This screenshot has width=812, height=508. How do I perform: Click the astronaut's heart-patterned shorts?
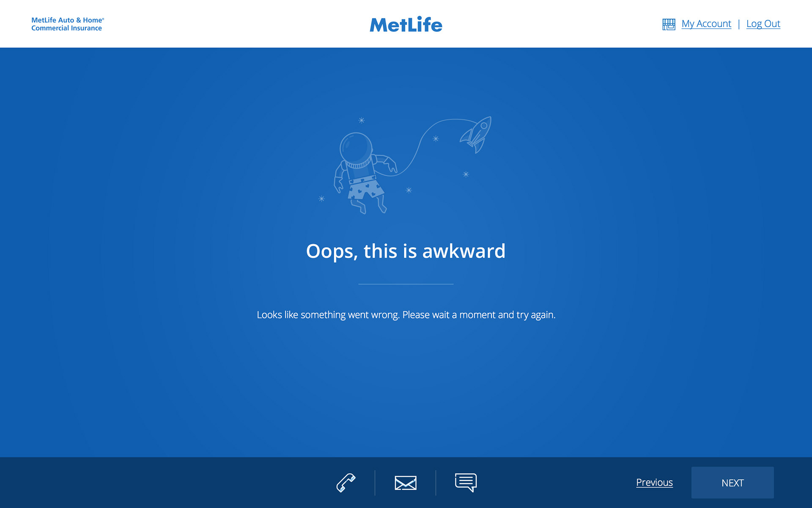coord(365,188)
